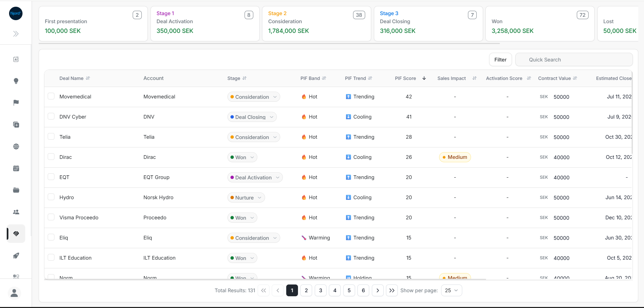Go to page 2 of results
The image size is (644, 308).
pyautogui.click(x=306, y=291)
